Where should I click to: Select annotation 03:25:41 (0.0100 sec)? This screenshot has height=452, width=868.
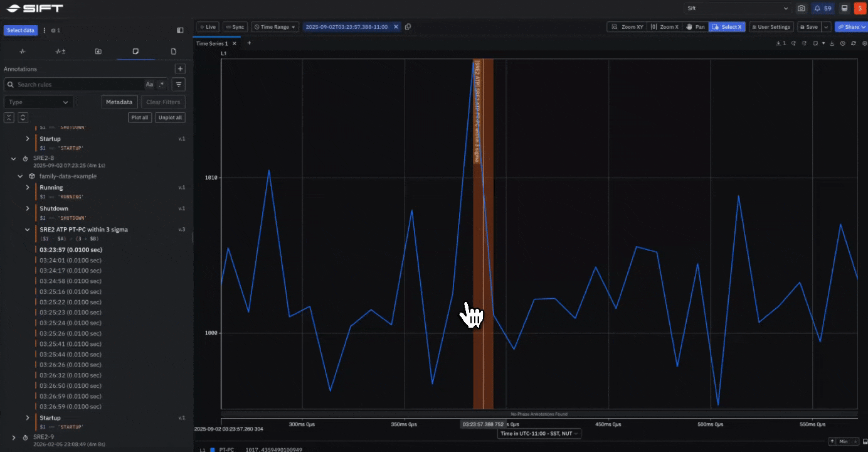[70, 344]
